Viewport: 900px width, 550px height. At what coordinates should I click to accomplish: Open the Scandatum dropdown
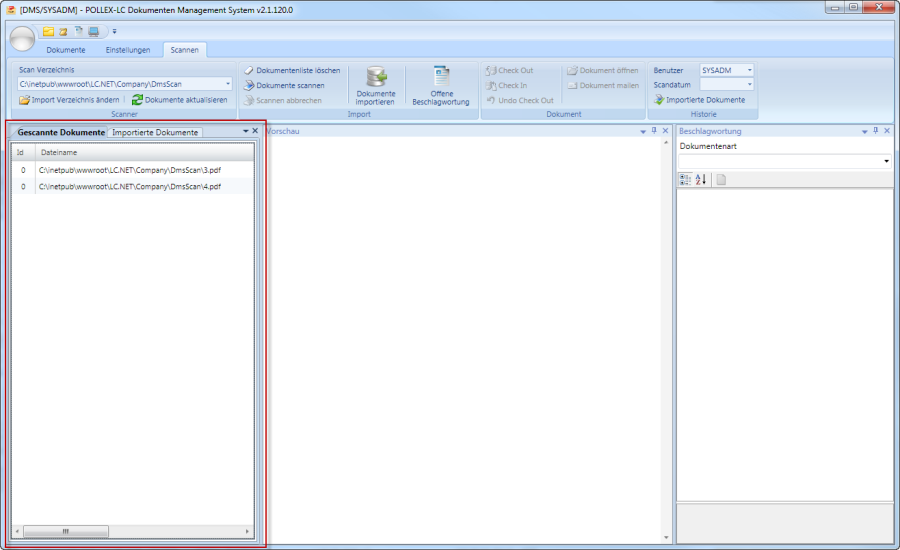tap(749, 85)
